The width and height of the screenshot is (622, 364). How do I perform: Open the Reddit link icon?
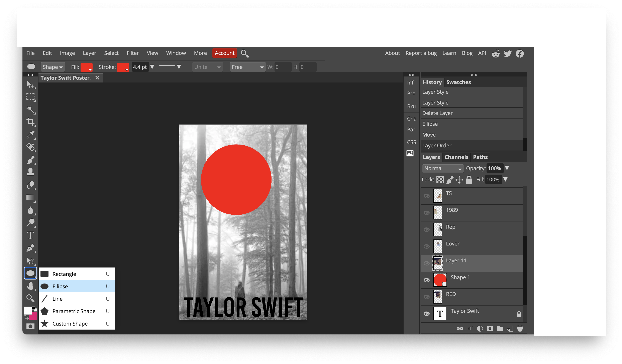(x=496, y=53)
